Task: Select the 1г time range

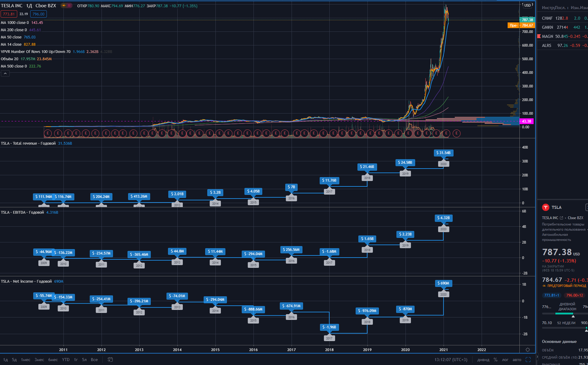Action: [76, 360]
